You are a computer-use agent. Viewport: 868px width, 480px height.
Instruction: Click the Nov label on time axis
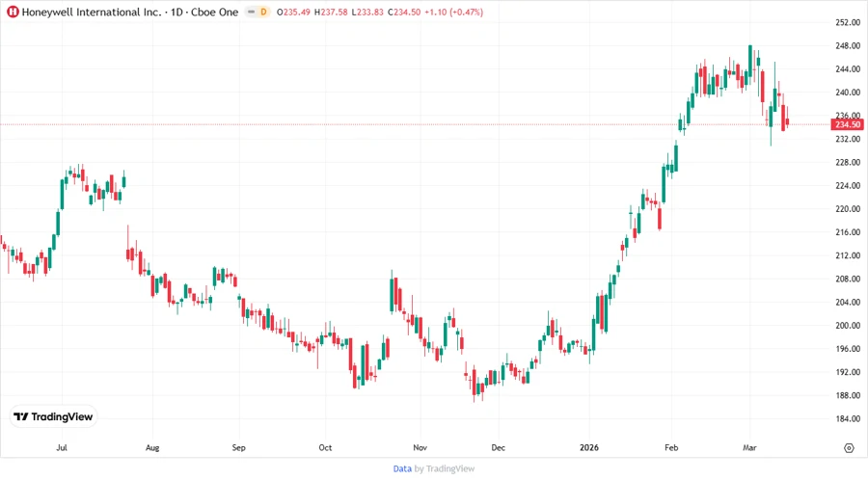[420, 447]
